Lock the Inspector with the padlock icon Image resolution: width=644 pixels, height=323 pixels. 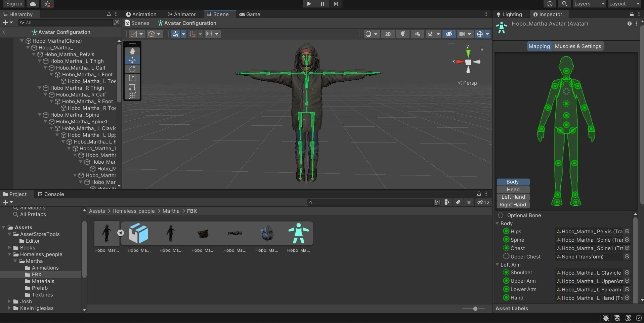(632, 14)
